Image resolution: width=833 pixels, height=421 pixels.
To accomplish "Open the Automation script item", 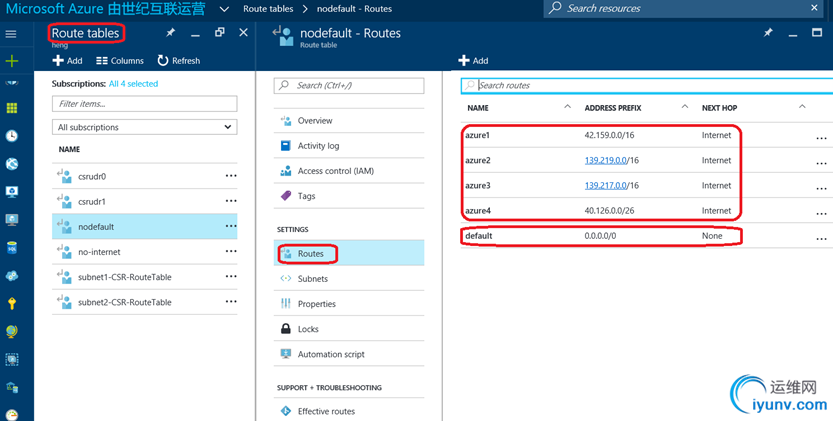I will 349,354.
